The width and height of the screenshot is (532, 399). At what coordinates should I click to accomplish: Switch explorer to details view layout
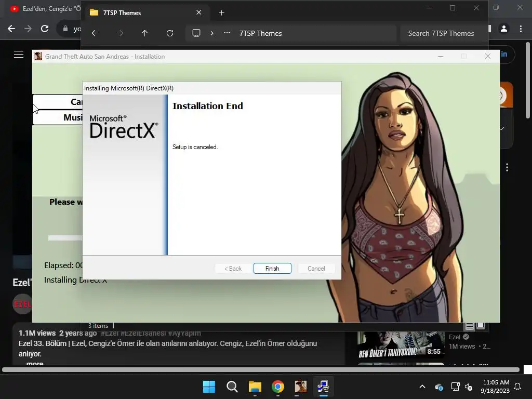tap(470, 326)
